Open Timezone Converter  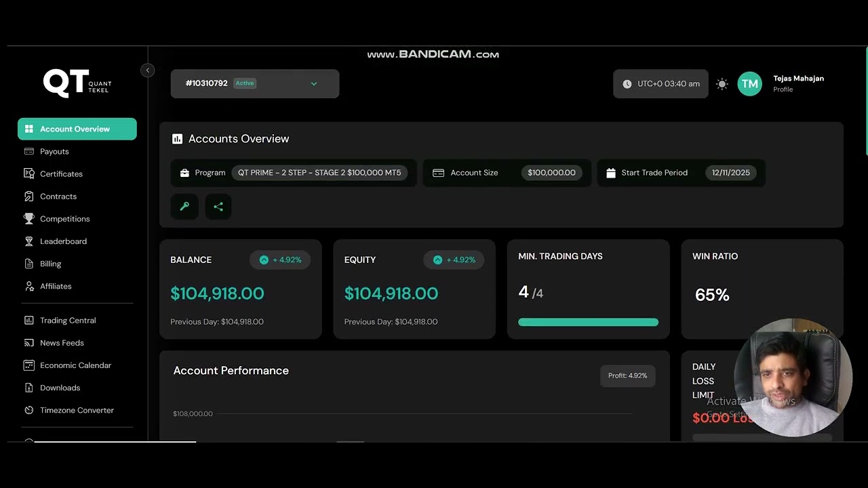(x=77, y=410)
